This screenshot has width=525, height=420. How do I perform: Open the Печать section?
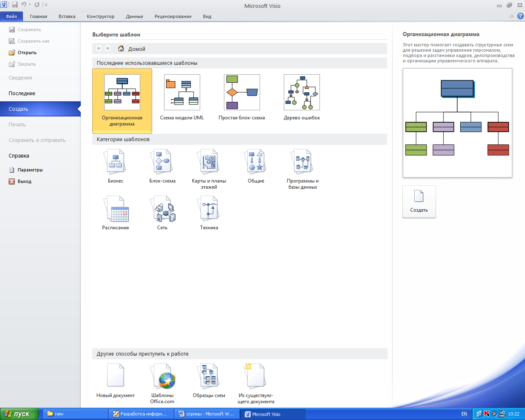(40, 125)
